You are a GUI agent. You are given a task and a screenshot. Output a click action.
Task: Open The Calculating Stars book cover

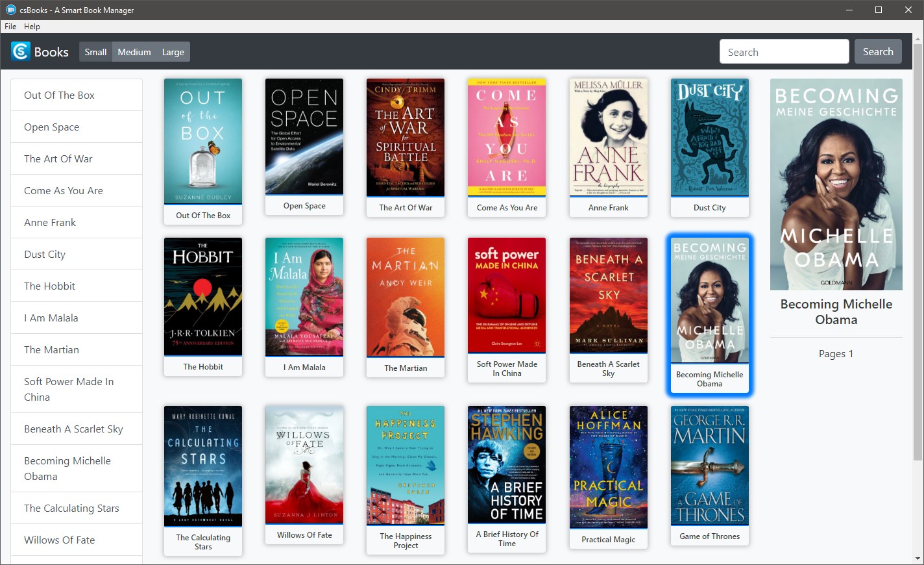[203, 466]
